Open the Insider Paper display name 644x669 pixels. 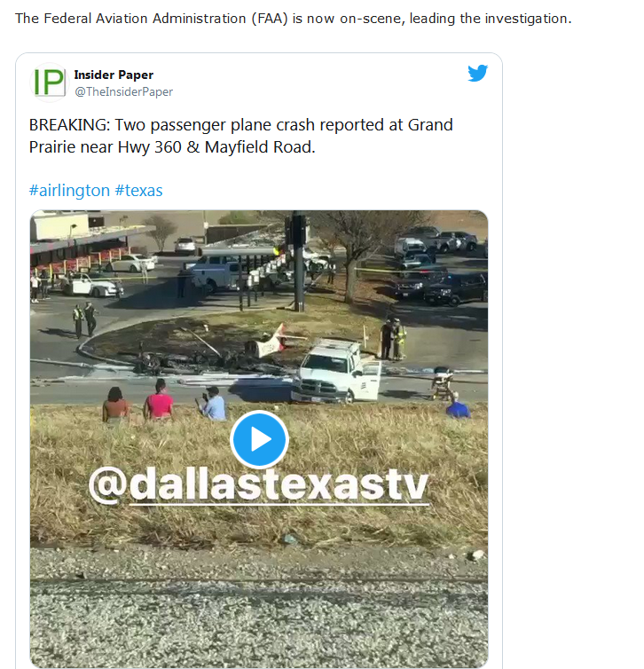pos(114,75)
